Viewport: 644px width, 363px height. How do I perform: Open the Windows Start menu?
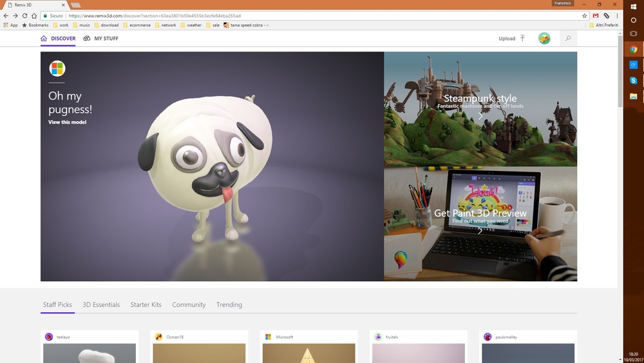633,6
